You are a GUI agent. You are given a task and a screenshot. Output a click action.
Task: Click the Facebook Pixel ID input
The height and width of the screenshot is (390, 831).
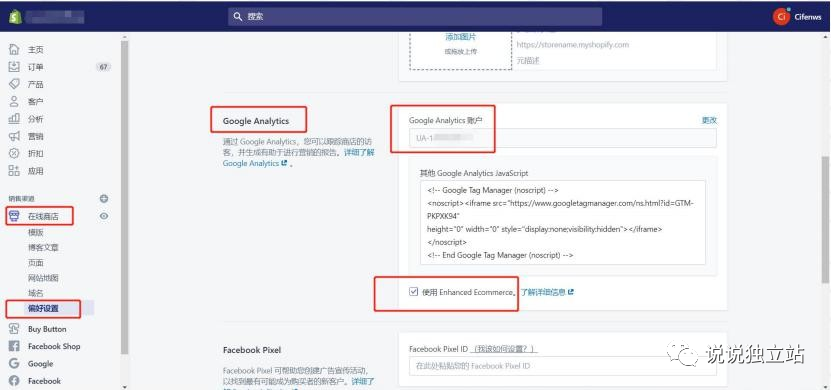click(563, 366)
